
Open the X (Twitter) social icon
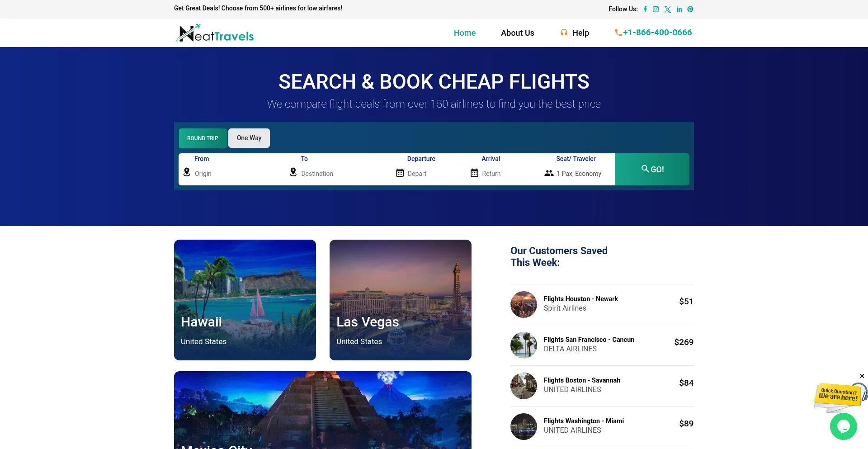point(668,9)
